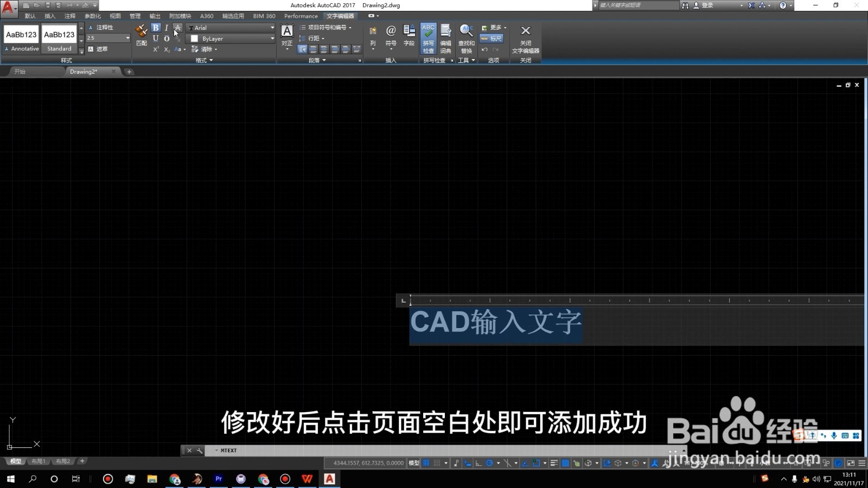
Task: Click the search keyword input field
Action: click(x=638, y=5)
